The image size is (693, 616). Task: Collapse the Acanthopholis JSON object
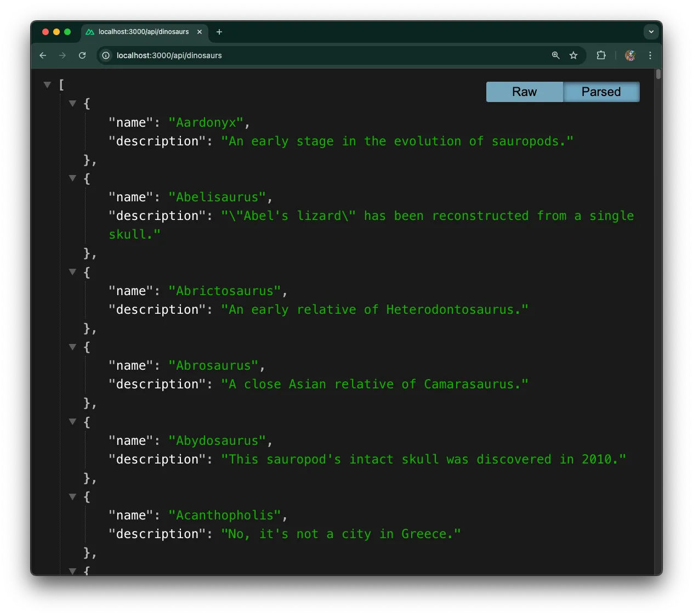[x=72, y=497]
